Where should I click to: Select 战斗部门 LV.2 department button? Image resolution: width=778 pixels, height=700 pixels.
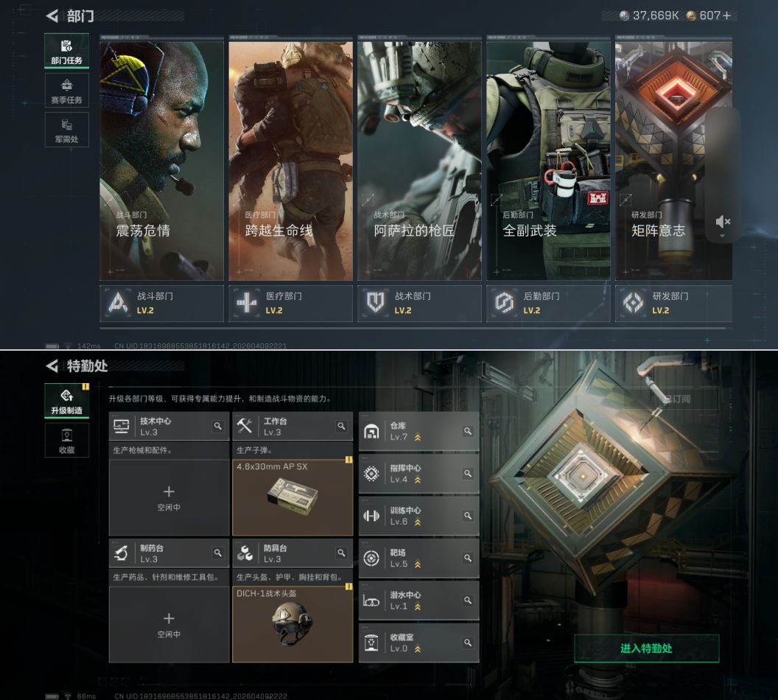161,304
